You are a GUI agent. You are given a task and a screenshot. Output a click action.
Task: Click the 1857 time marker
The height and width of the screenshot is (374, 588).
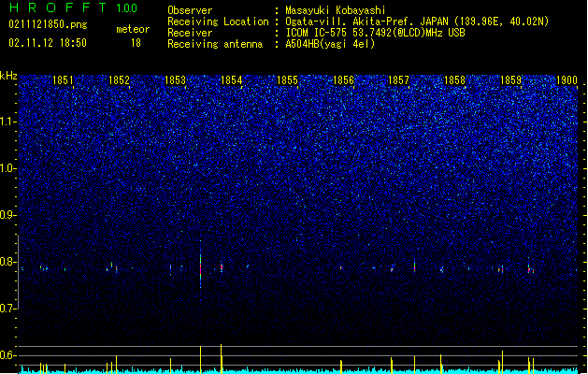[398, 80]
